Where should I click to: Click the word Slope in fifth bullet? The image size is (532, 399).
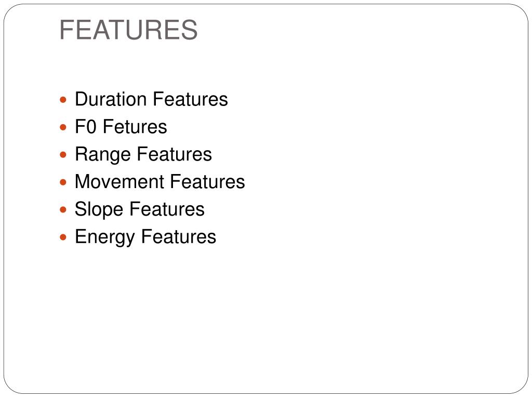[99, 210]
